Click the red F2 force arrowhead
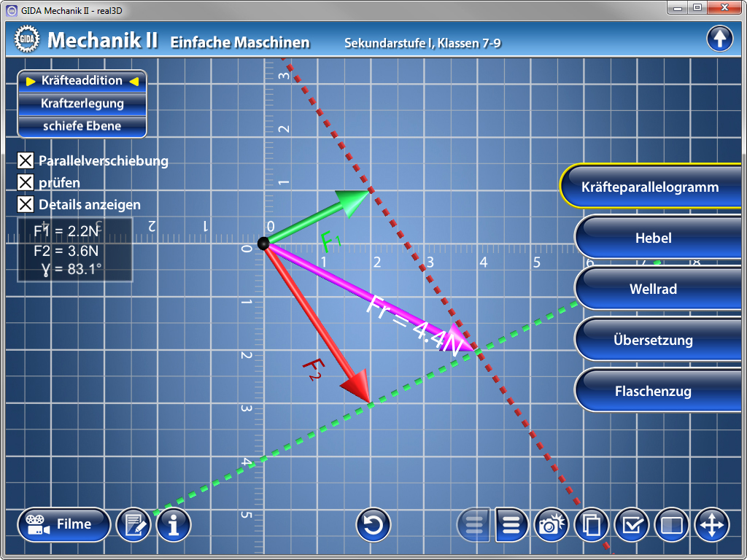The width and height of the screenshot is (747, 560). [360, 386]
